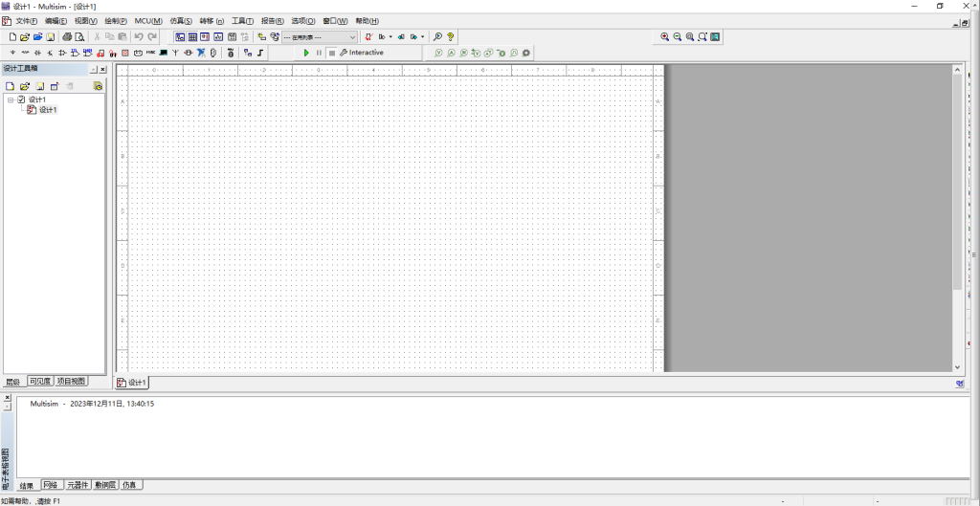The image size is (980, 506).
Task: Click the vertical scrollbar down arrow of canvas
Action: click(957, 366)
